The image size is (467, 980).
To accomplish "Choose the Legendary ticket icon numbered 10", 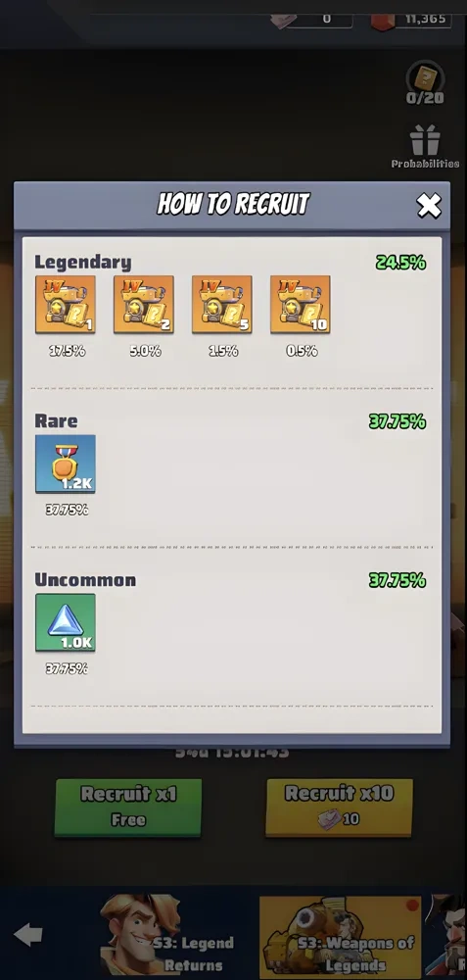I will [x=301, y=305].
